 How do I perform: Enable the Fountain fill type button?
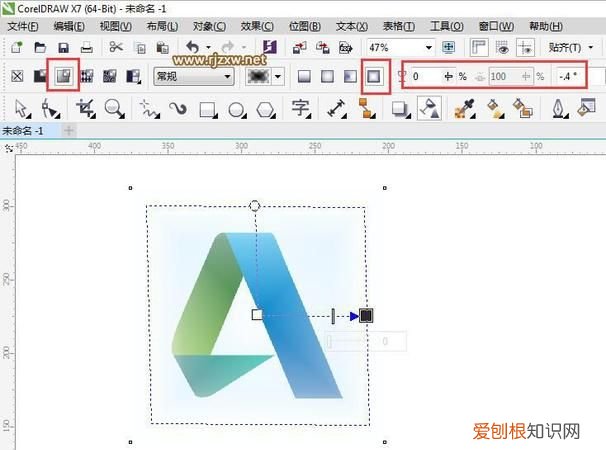63,76
